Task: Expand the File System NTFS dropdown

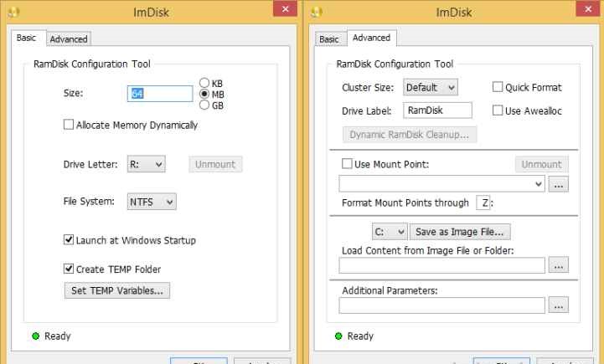Action: pyautogui.click(x=152, y=202)
